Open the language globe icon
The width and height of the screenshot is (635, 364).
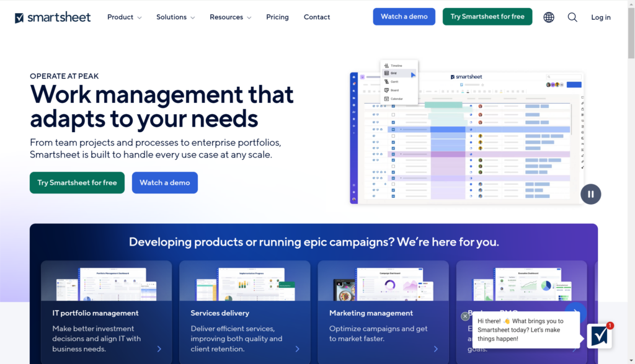click(x=549, y=17)
